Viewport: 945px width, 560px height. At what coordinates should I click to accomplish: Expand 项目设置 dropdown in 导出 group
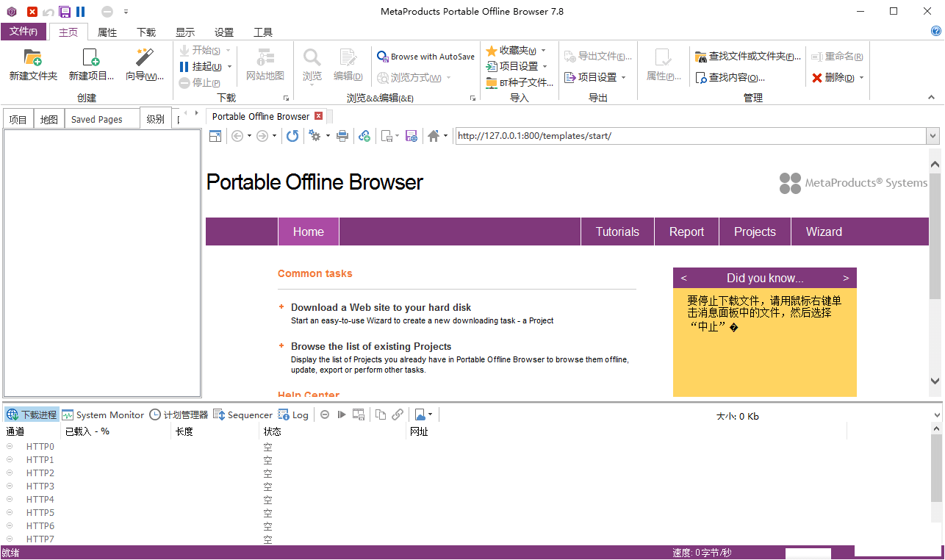coord(624,77)
